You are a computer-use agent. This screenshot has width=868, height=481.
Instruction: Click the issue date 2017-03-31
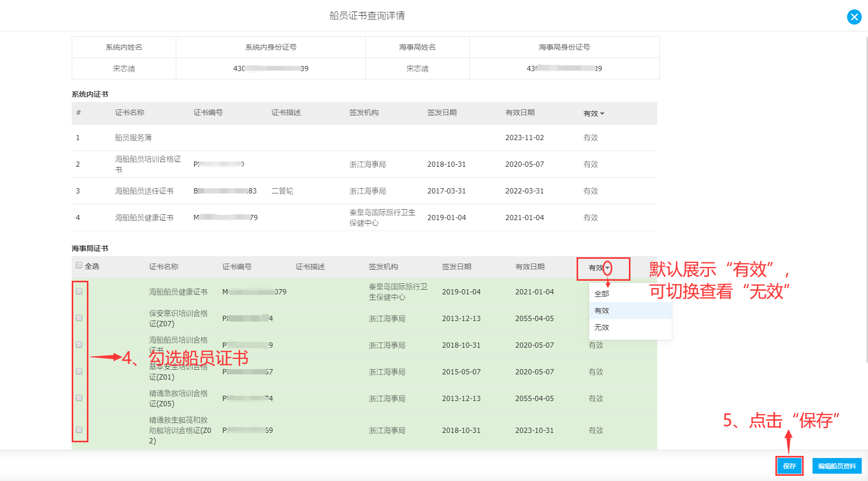click(447, 191)
